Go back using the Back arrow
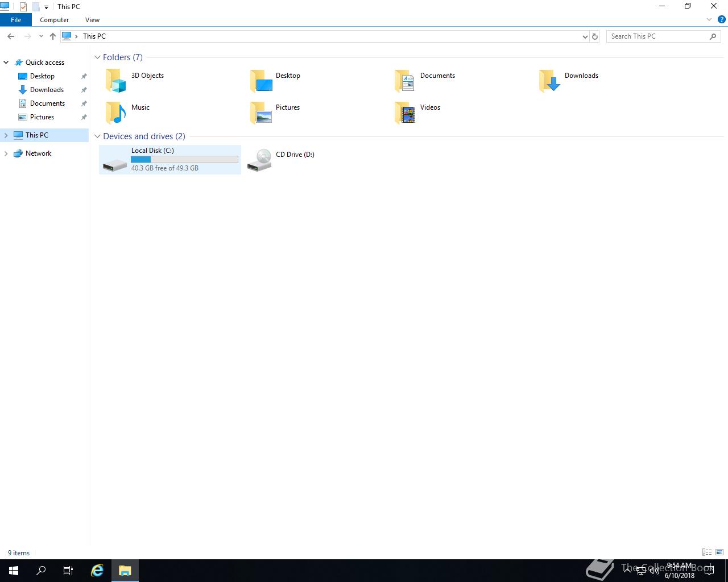Screen dimensions: 728x582 [x=11, y=36]
